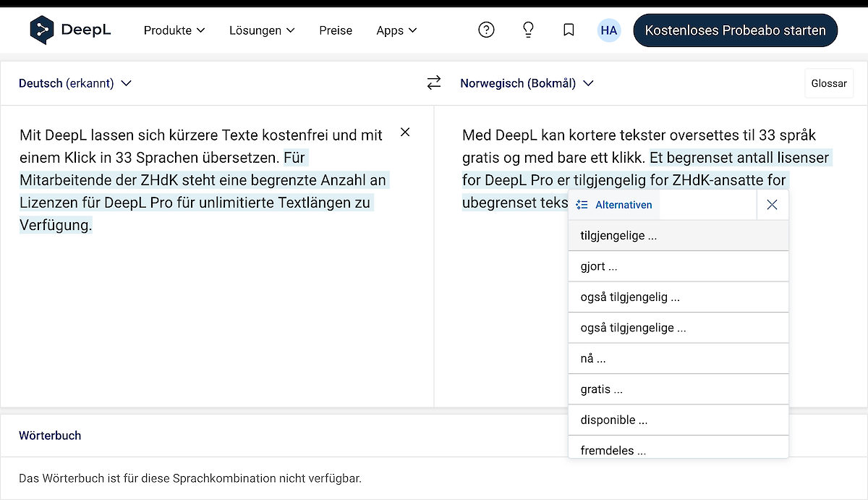The image size is (868, 500).
Task: Swap source and target languages
Action: (434, 83)
